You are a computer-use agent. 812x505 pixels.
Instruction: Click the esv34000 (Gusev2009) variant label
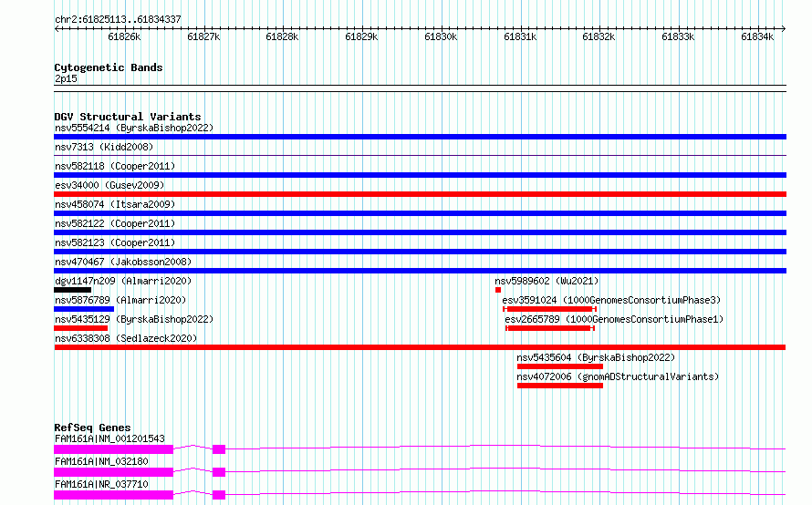pos(109,185)
